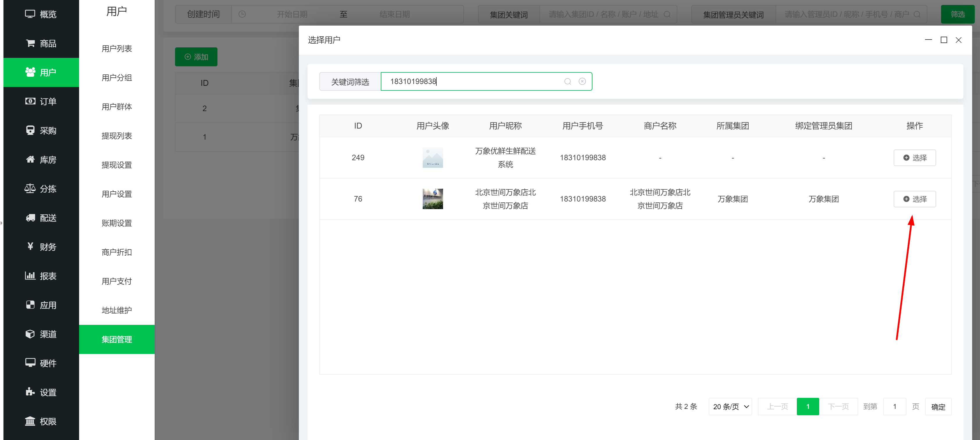Click search icon in 集团关键词 field
This screenshot has height=440, width=980.
[667, 15]
